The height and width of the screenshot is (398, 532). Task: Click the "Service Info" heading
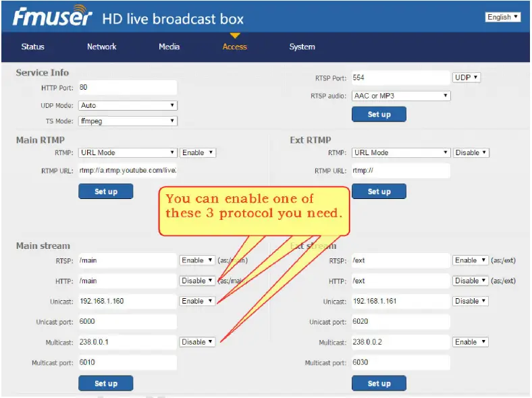click(43, 73)
